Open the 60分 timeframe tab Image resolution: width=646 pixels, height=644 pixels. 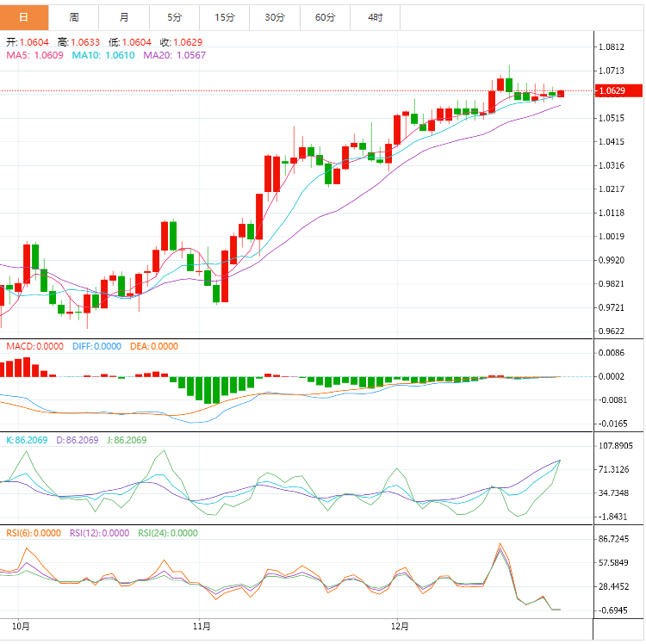tap(325, 17)
